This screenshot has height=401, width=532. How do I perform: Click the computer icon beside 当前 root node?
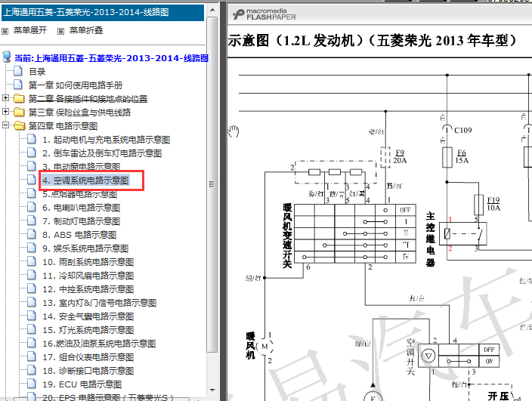7,57
